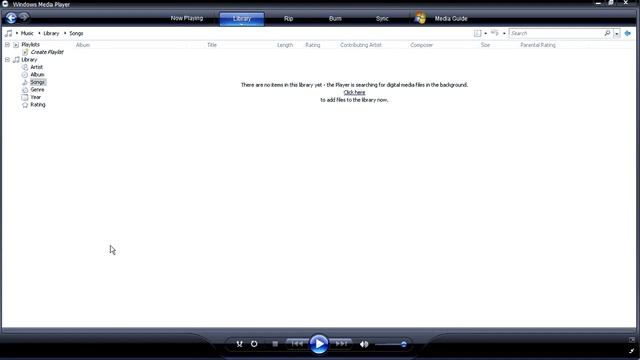Image resolution: width=640 pixels, height=360 pixels.
Task: Collapse the Library tree node
Action: point(7,60)
